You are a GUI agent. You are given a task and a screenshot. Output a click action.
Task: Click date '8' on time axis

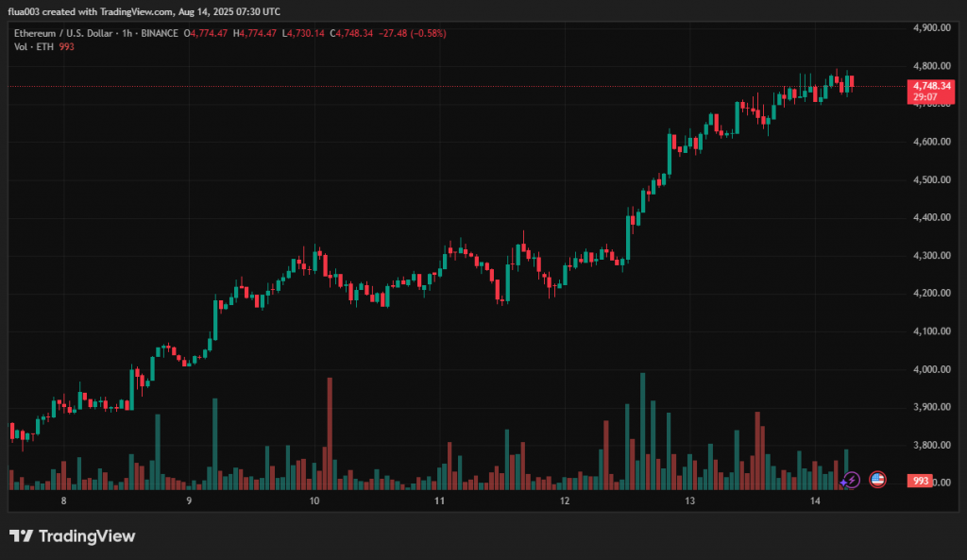coord(63,501)
